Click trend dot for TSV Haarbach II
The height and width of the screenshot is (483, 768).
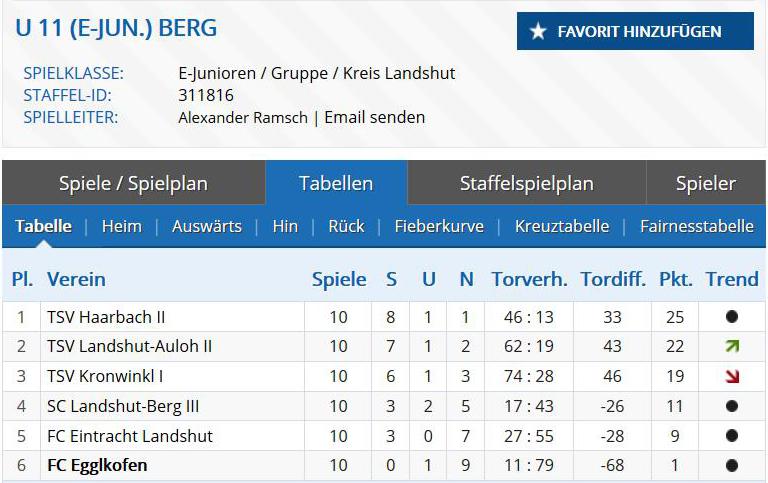[x=732, y=317]
